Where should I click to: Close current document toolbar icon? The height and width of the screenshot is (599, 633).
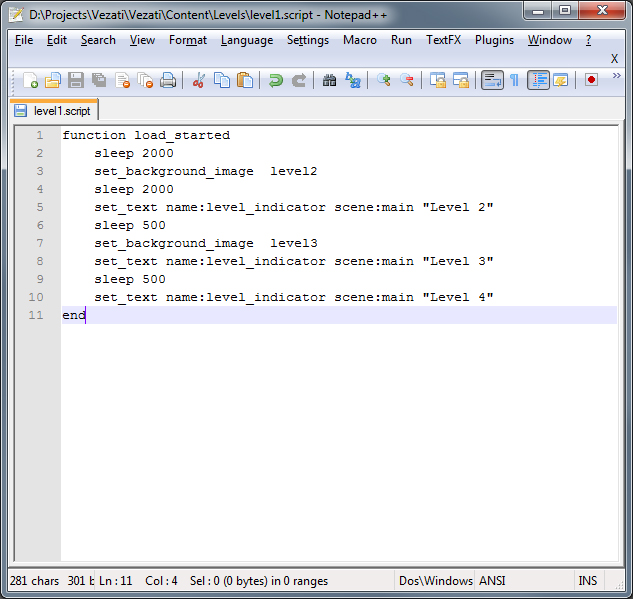tap(122, 80)
